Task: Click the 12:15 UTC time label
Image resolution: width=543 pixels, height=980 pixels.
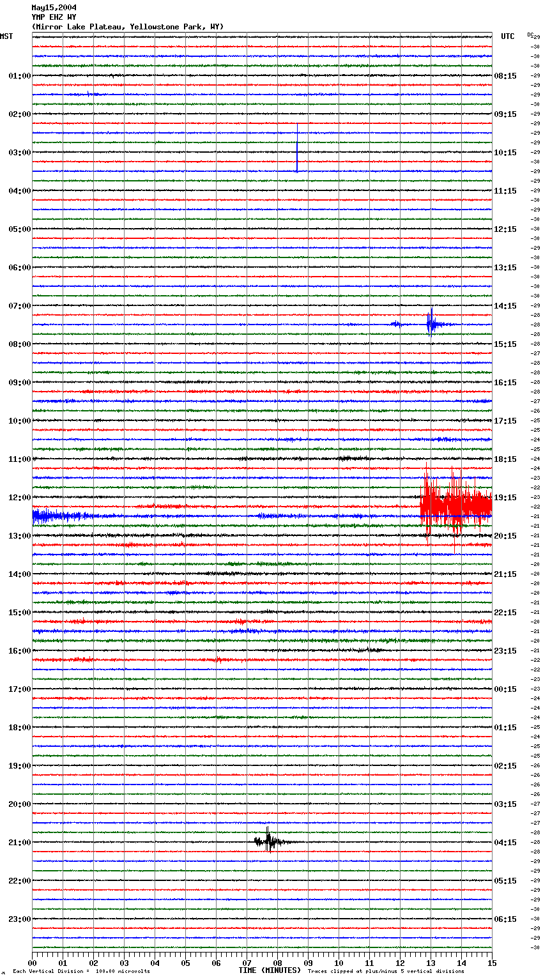Action: click(x=505, y=229)
